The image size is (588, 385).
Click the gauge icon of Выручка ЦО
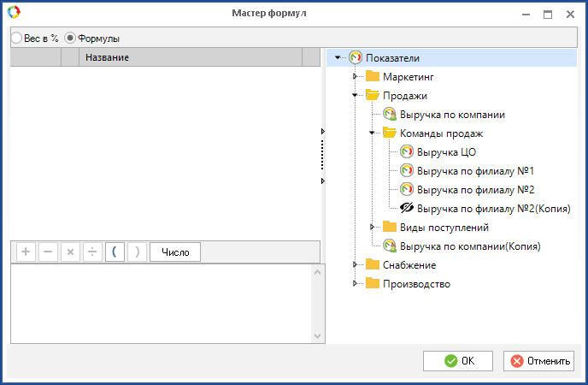(407, 152)
